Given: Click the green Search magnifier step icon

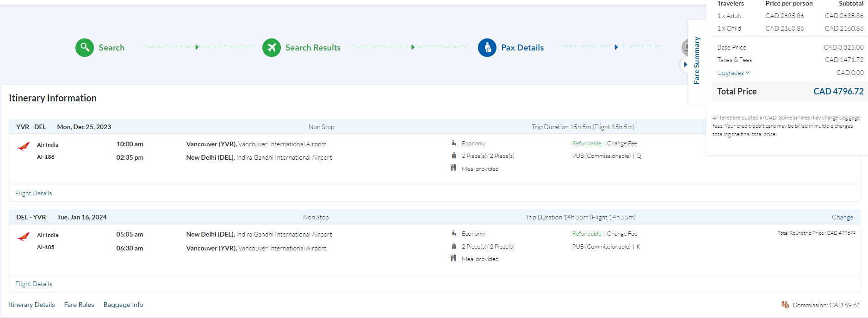Looking at the screenshot, I should (x=85, y=47).
